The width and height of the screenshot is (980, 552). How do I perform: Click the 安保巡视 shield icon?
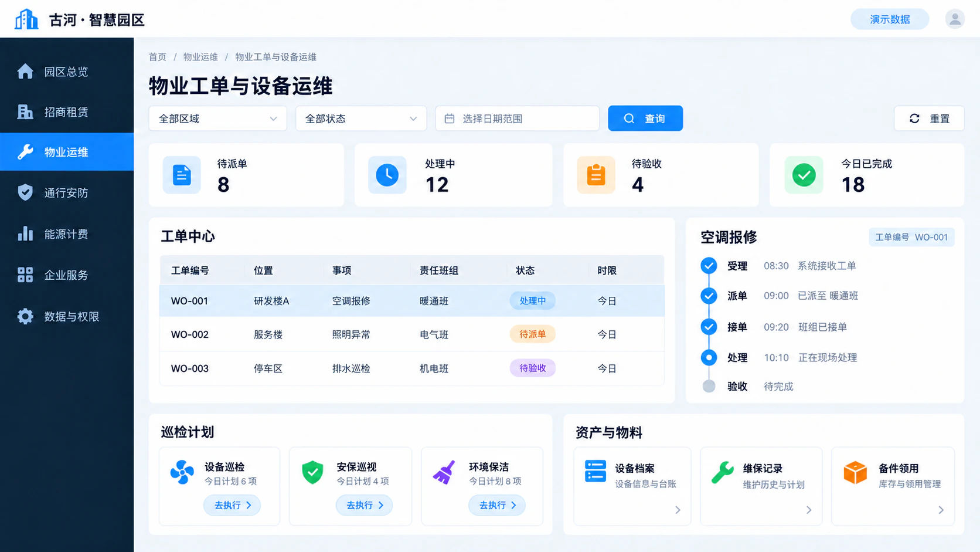312,472
